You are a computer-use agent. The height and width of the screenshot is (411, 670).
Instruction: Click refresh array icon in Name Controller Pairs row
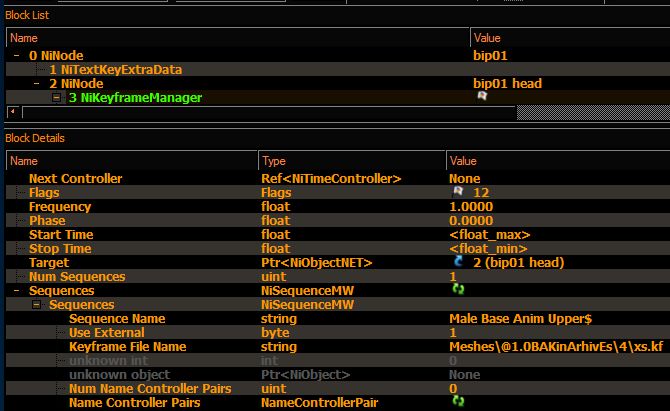coord(458,401)
